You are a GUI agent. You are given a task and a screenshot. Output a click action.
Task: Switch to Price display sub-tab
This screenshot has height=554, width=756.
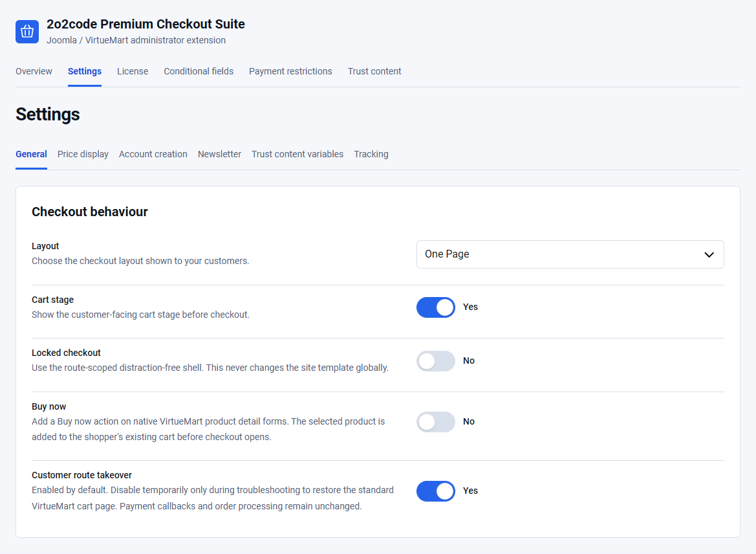(83, 154)
